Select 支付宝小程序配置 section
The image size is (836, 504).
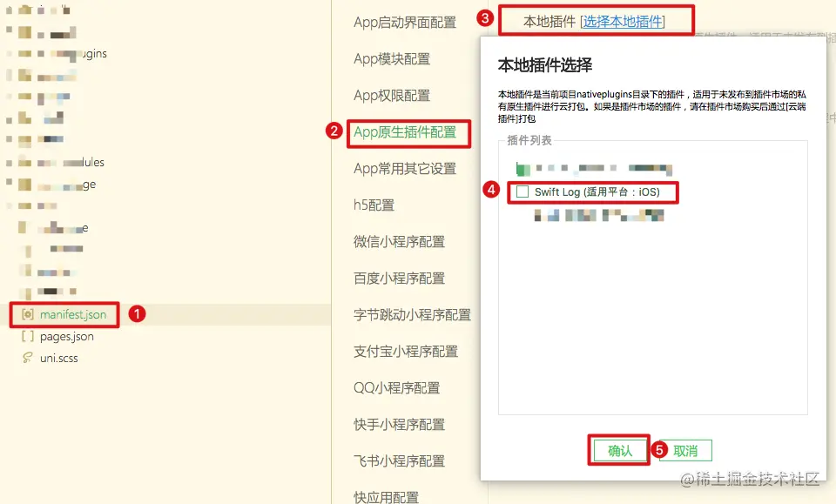[x=406, y=352]
